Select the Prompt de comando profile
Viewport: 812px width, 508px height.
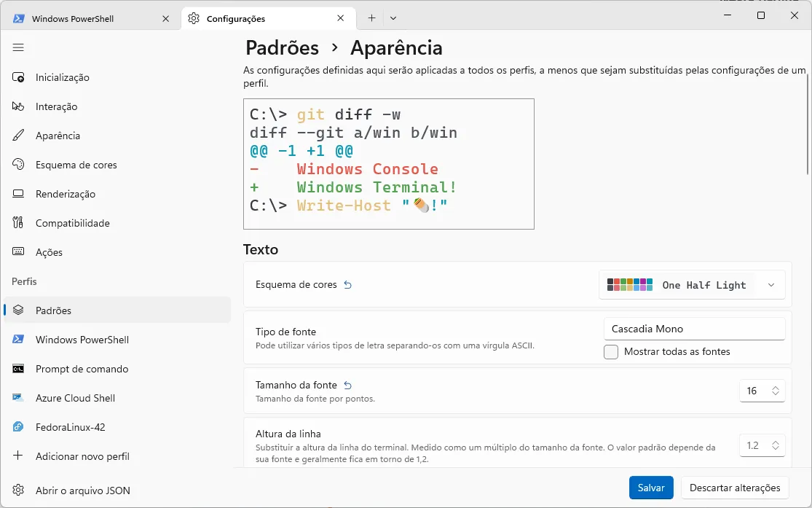coord(117,369)
